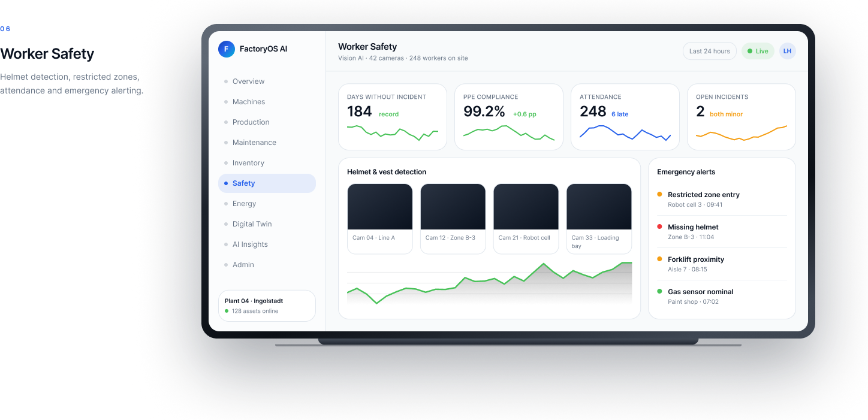Open the Admin sidebar item

267,265
